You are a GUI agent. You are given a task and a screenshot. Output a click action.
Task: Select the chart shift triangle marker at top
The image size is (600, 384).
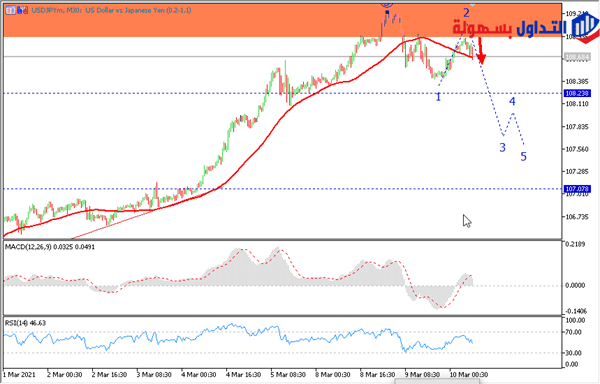click(x=473, y=5)
